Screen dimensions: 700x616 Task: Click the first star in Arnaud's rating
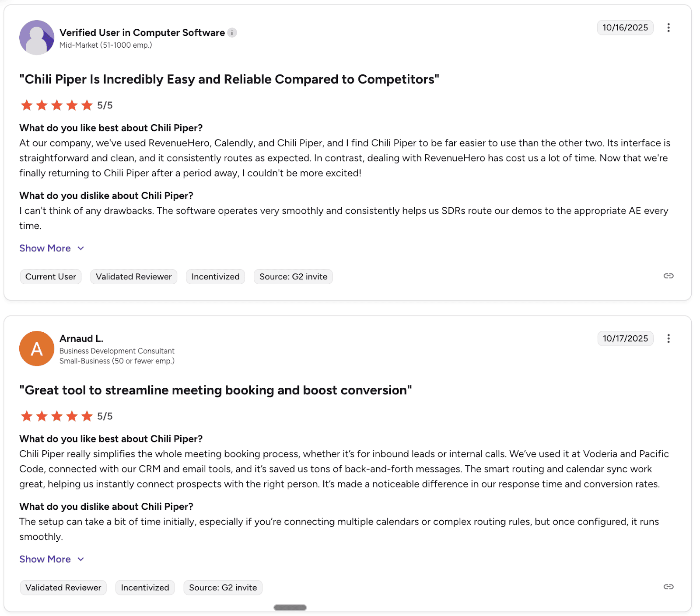[26, 416]
